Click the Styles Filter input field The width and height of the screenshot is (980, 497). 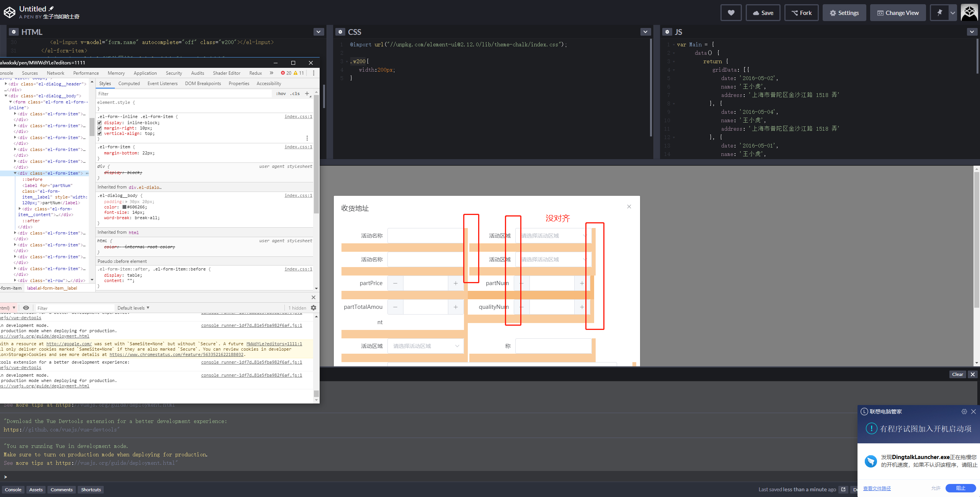point(184,93)
